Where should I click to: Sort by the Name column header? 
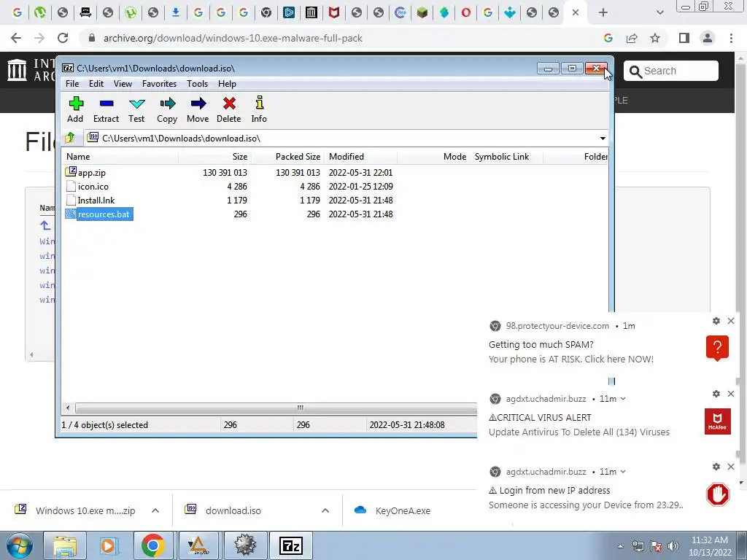pyautogui.click(x=120, y=157)
